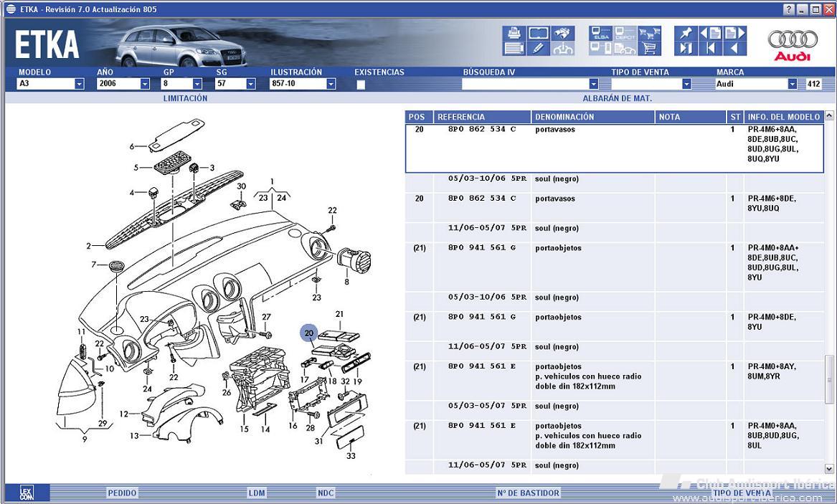Open search with the binoculars icon
Screen dimensions: 837x504
tap(562, 33)
